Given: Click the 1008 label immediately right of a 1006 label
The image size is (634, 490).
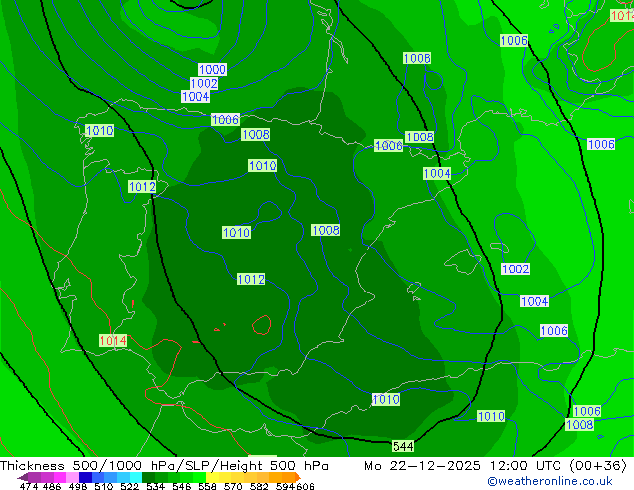Looking at the screenshot, I should pos(420,137).
